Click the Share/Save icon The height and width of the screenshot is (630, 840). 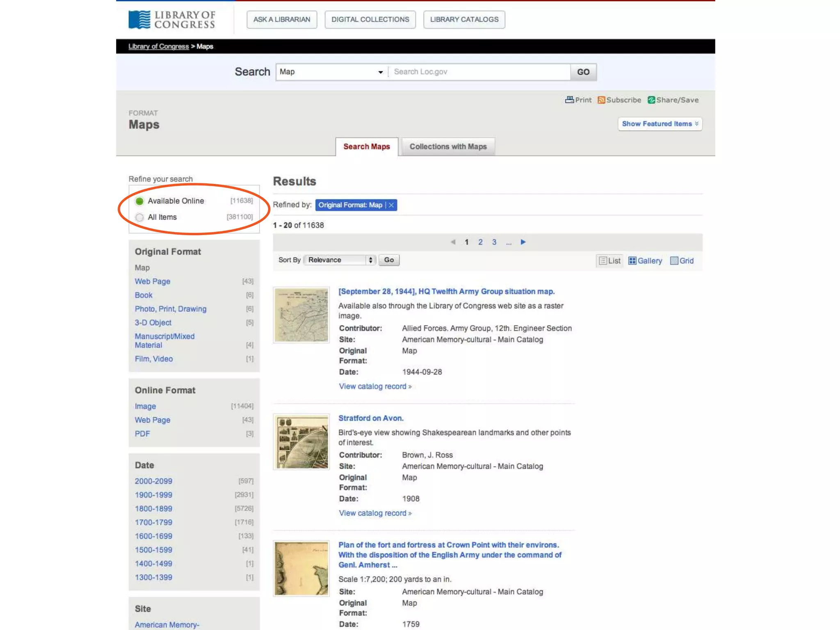651,100
